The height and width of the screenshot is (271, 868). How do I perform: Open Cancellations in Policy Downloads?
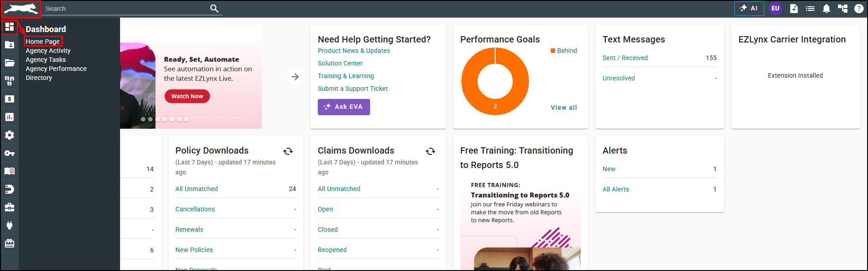[195, 209]
